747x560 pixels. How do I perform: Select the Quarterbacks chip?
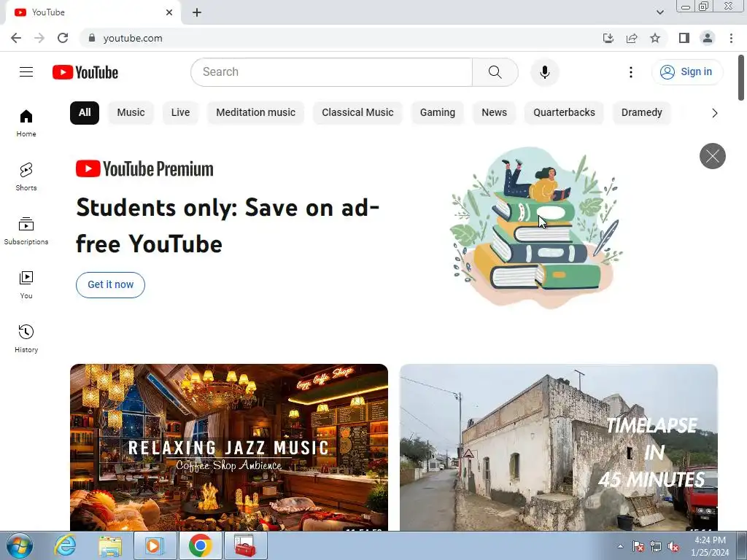point(564,113)
